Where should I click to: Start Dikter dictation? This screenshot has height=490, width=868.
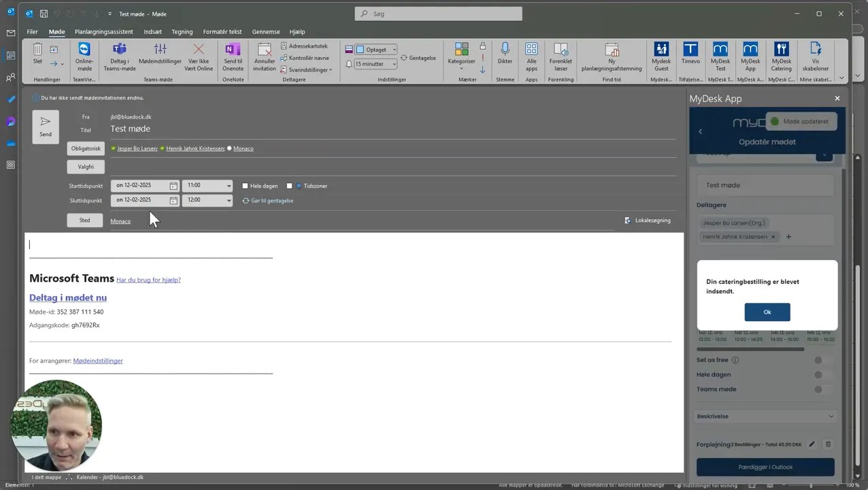505,54
